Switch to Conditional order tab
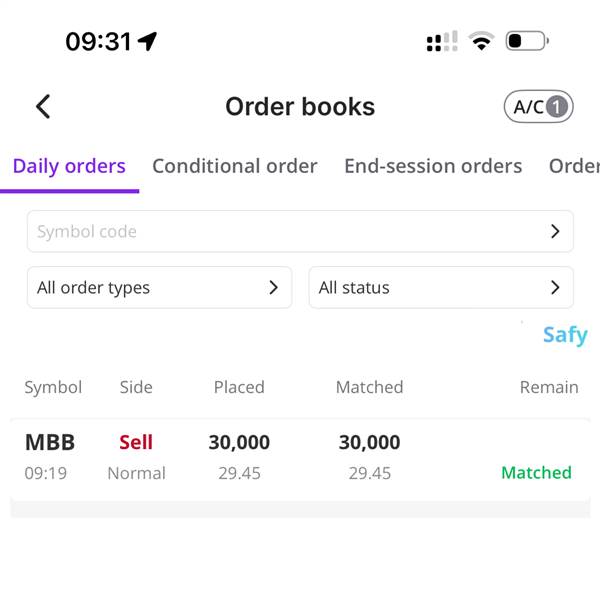600x600 pixels. (x=235, y=166)
